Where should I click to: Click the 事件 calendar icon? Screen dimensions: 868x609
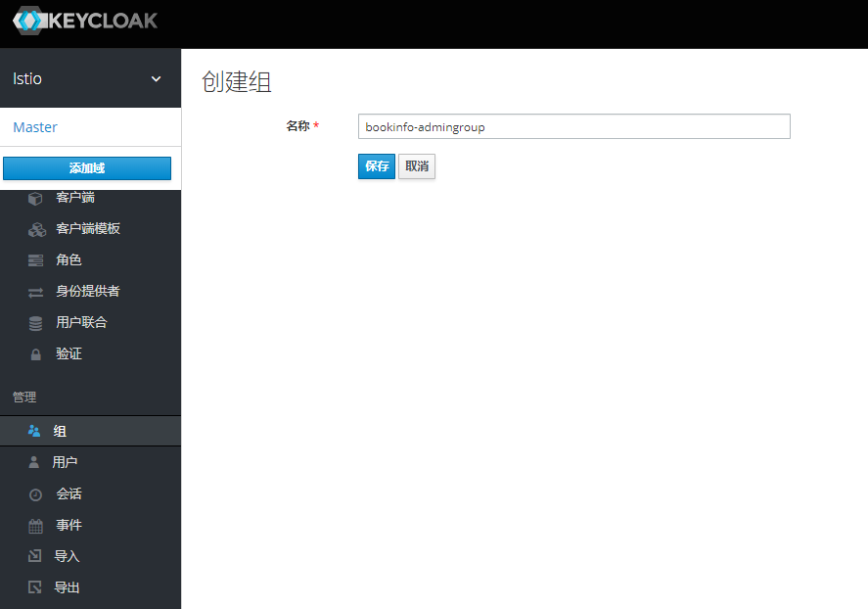[35, 526]
